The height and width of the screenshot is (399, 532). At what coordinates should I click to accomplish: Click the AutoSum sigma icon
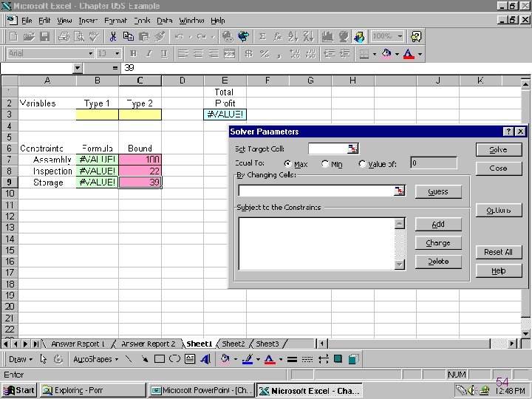coord(262,37)
